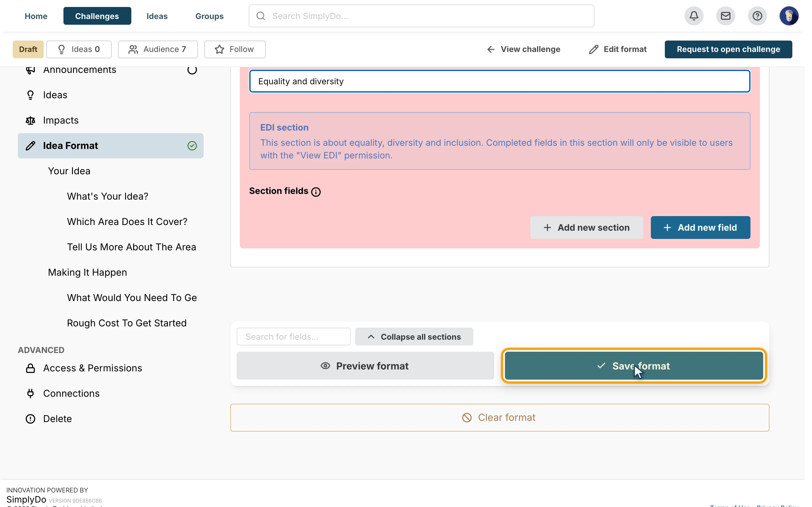The width and height of the screenshot is (812, 507).
Task: Click Request to open challenge
Action: click(728, 49)
